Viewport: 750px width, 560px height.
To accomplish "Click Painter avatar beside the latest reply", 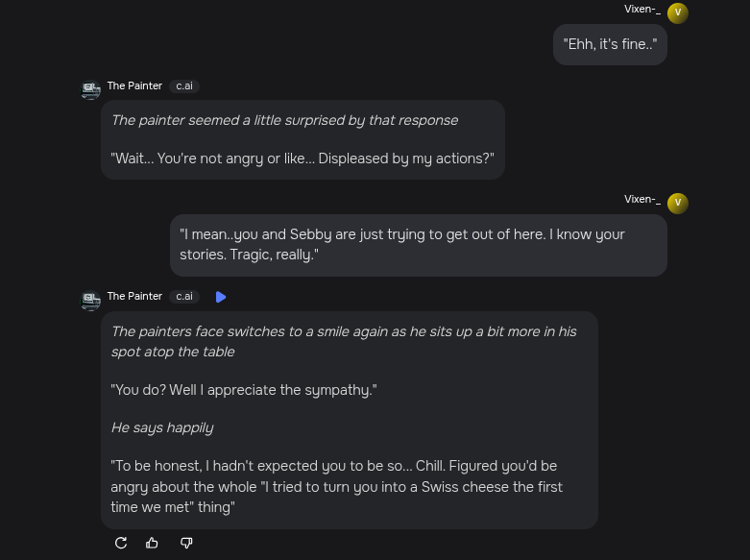I will point(90,301).
